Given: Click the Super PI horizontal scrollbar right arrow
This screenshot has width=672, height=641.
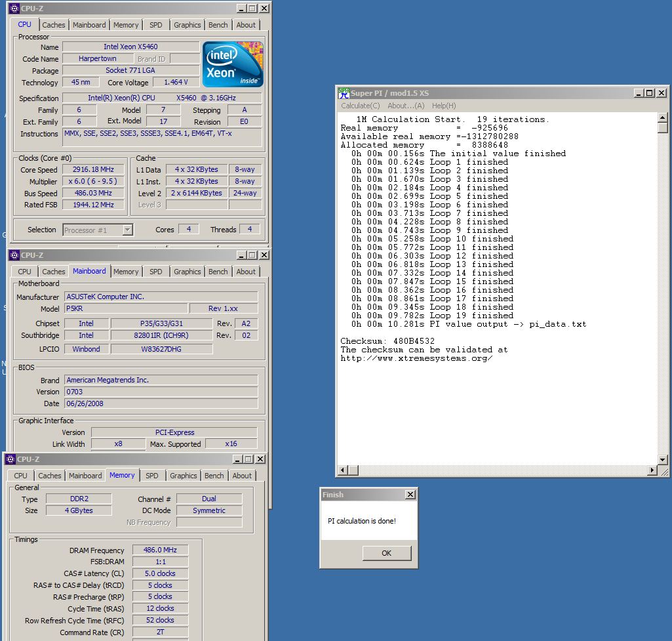Looking at the screenshot, I should click(x=652, y=470).
